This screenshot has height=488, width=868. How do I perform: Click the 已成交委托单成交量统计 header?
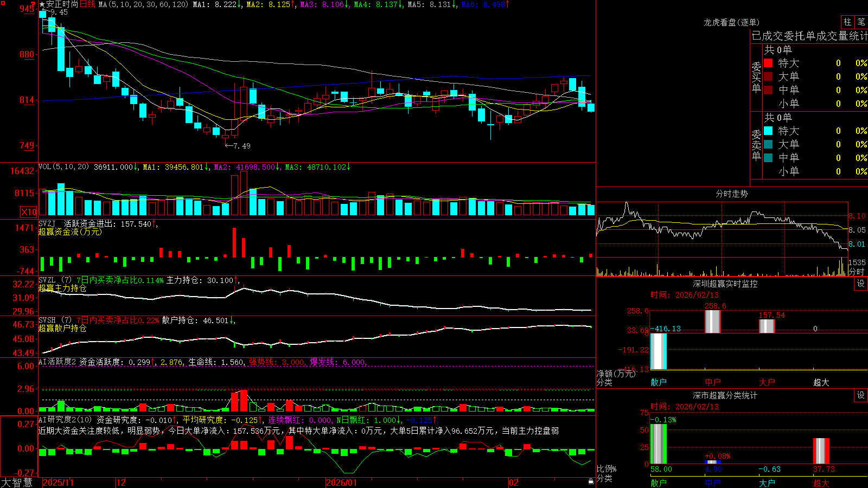click(809, 36)
